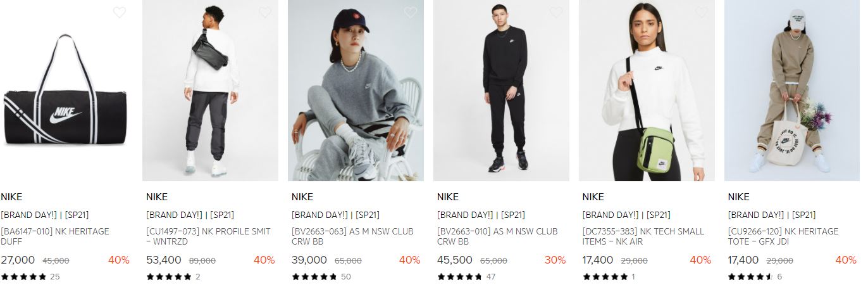Open the [DC7355-383] NK TECH SMALL ITEMS link
This screenshot has height=294, width=868.
(x=643, y=236)
